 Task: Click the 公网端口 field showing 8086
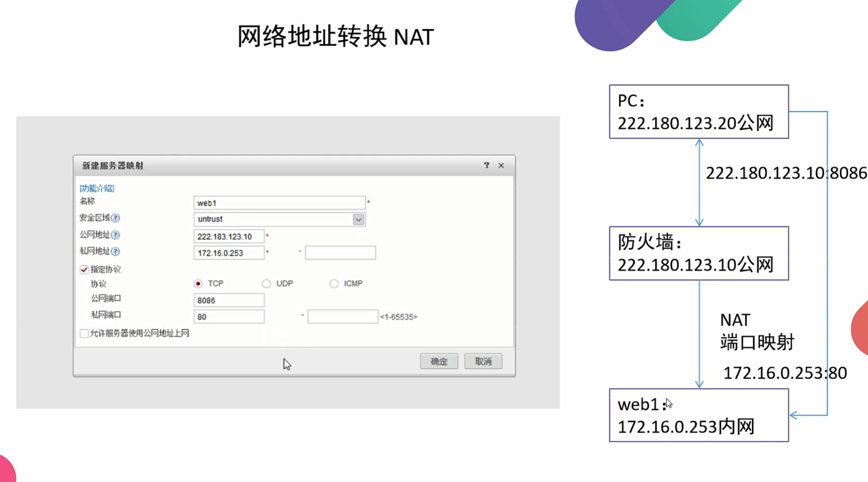click(x=229, y=300)
